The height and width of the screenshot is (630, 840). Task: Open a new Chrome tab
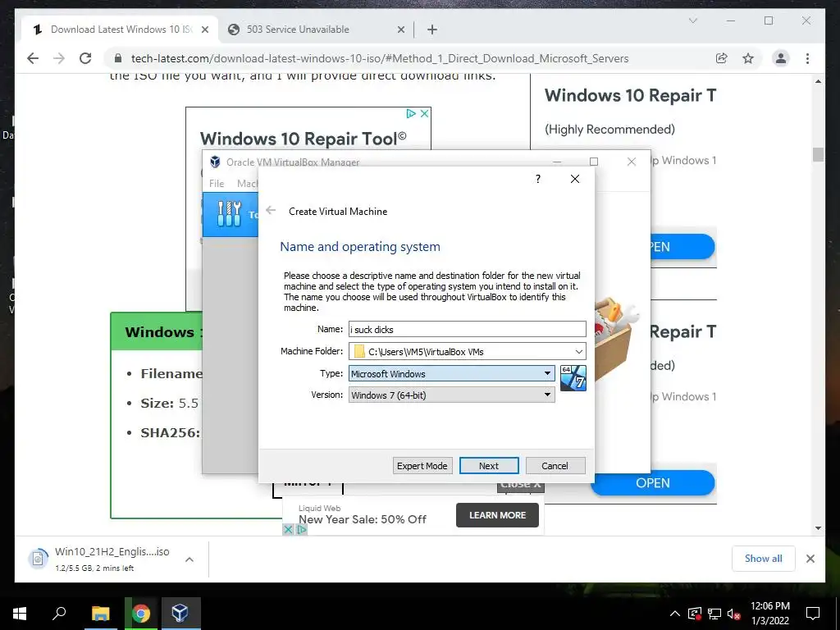[432, 30]
